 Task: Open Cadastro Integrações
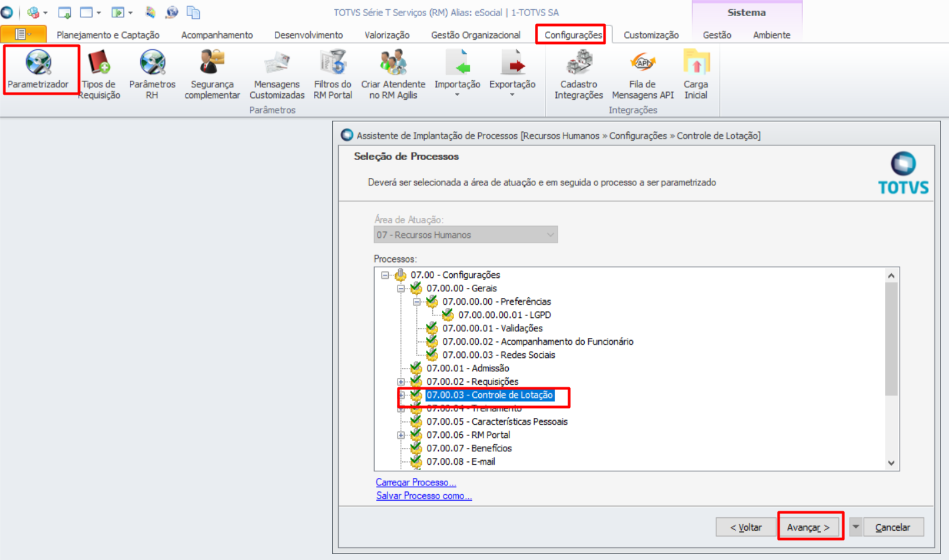578,74
